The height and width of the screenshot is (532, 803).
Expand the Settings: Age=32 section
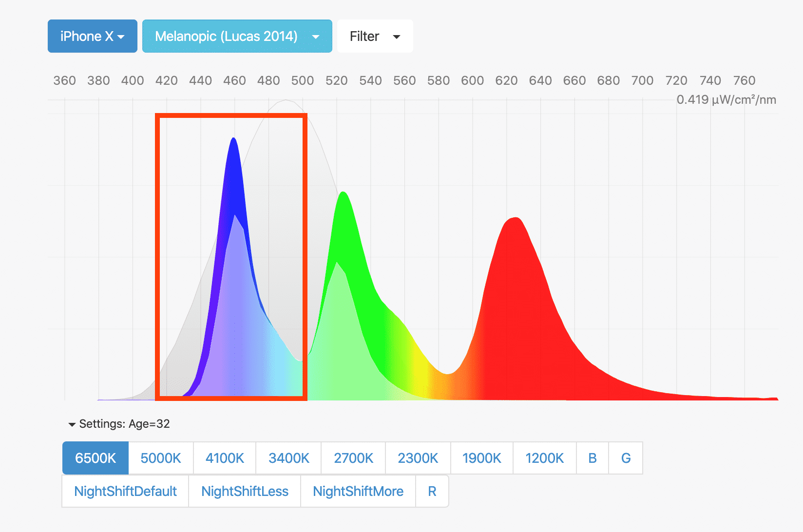(119, 424)
